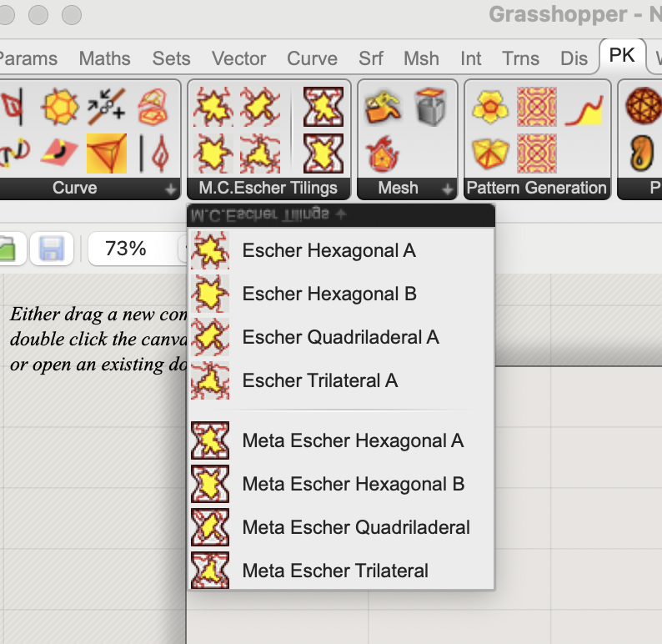Click the orange polyhedron icon in Curve panel
The height and width of the screenshot is (644, 662).
coord(60,107)
